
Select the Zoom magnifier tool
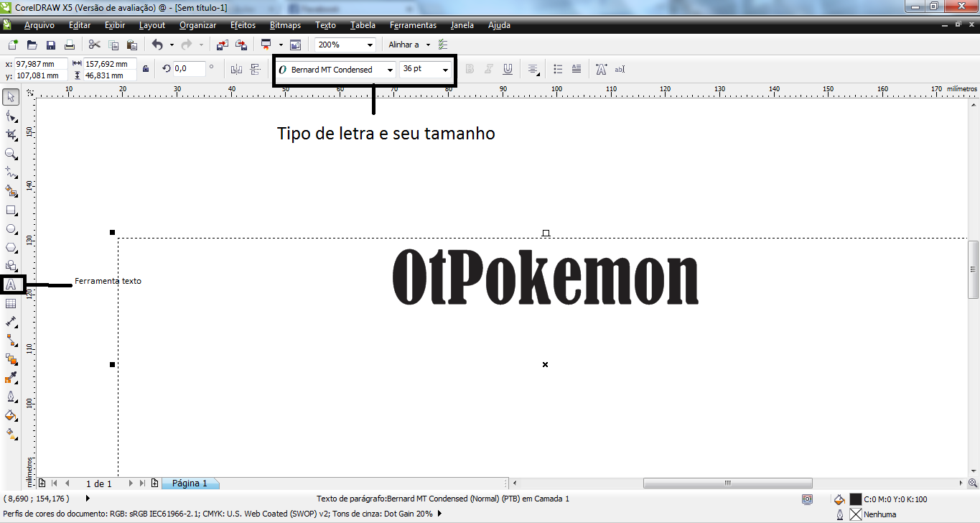(11, 154)
